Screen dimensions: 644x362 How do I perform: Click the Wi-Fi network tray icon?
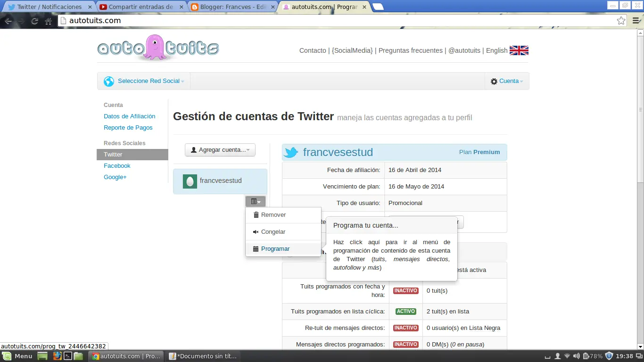click(x=567, y=356)
